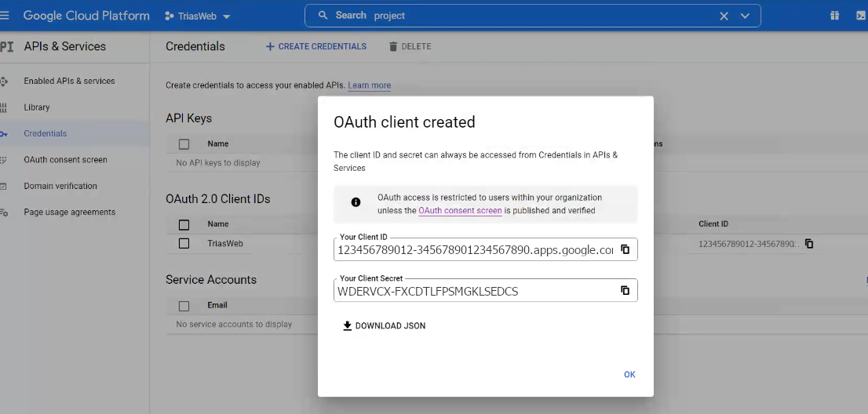Open the Create Credentials menu
The width and height of the screenshot is (868, 414).
(x=316, y=47)
